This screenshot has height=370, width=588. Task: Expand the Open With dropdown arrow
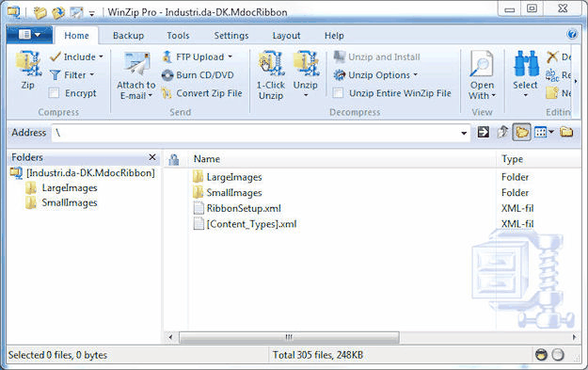tap(494, 96)
